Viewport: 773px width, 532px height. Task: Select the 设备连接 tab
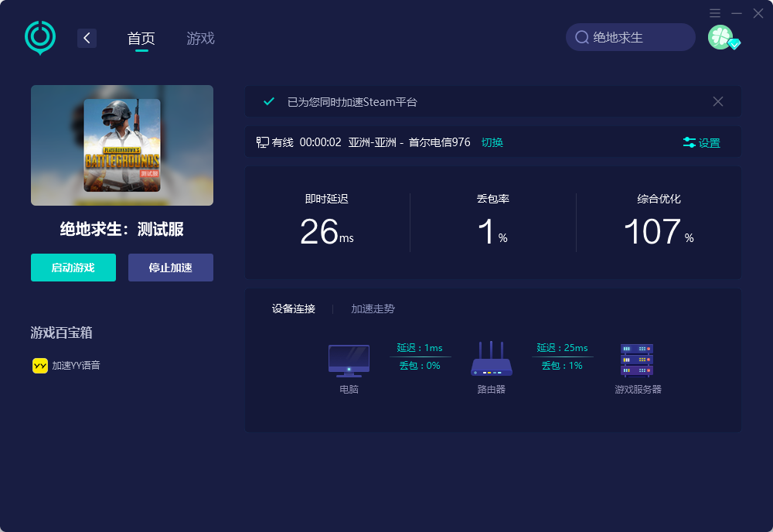click(x=293, y=309)
